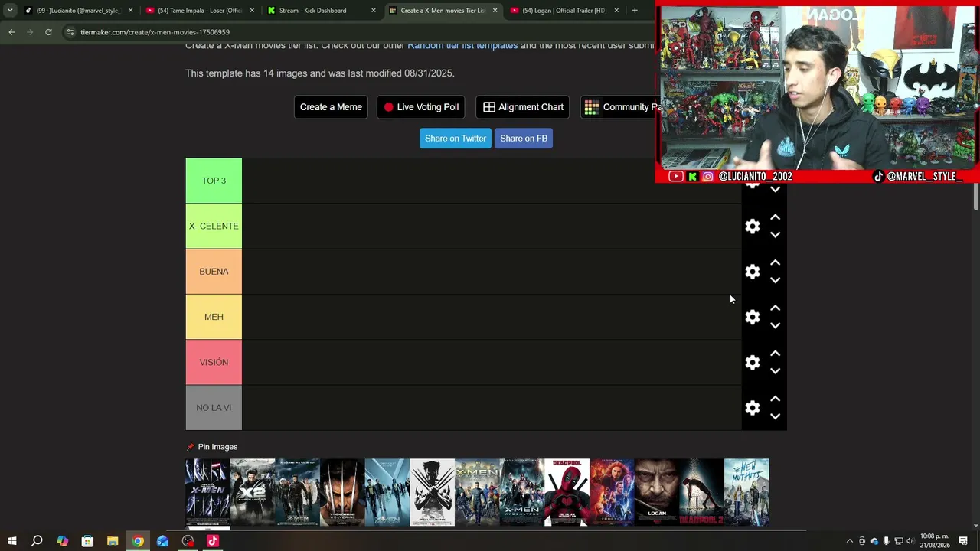Move the X- CELENTE tier up
Screen dimensions: 980x551
[775, 217]
